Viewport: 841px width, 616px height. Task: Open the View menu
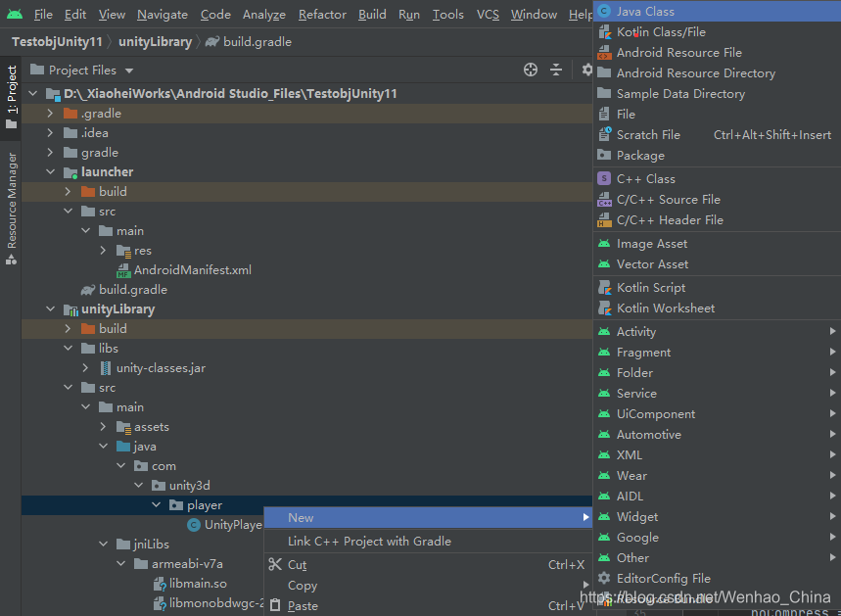(112, 15)
